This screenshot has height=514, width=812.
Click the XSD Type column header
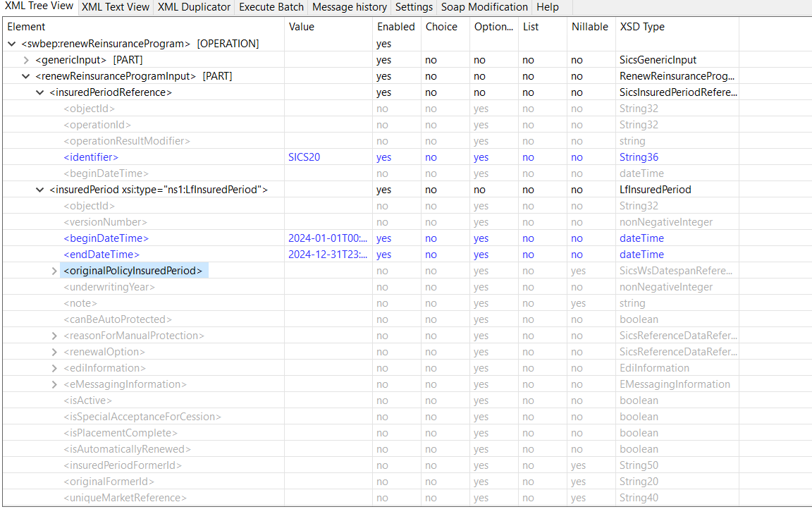point(642,27)
